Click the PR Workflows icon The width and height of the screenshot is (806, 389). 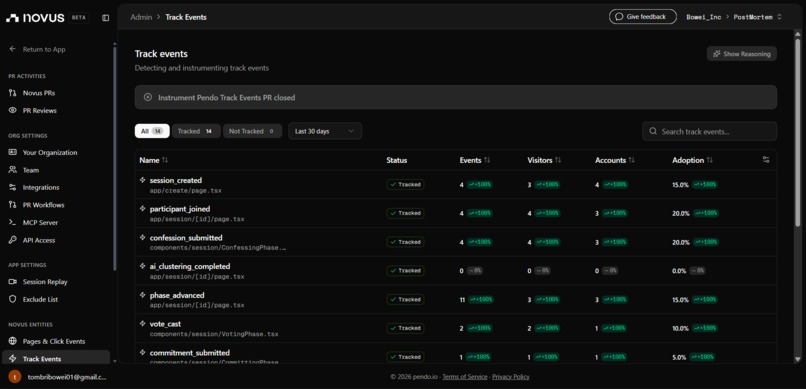click(x=13, y=205)
